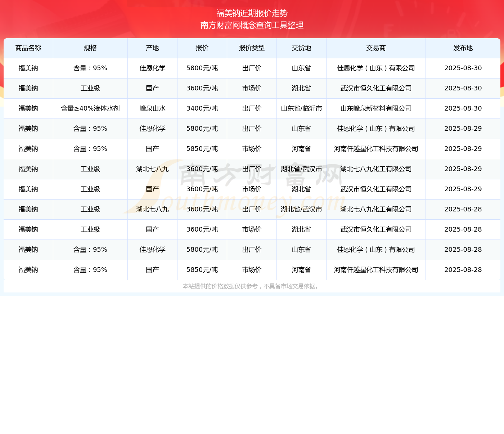Click 佳恩化学（山东）有限公司 in the 2025-08-28 row

click(x=376, y=250)
